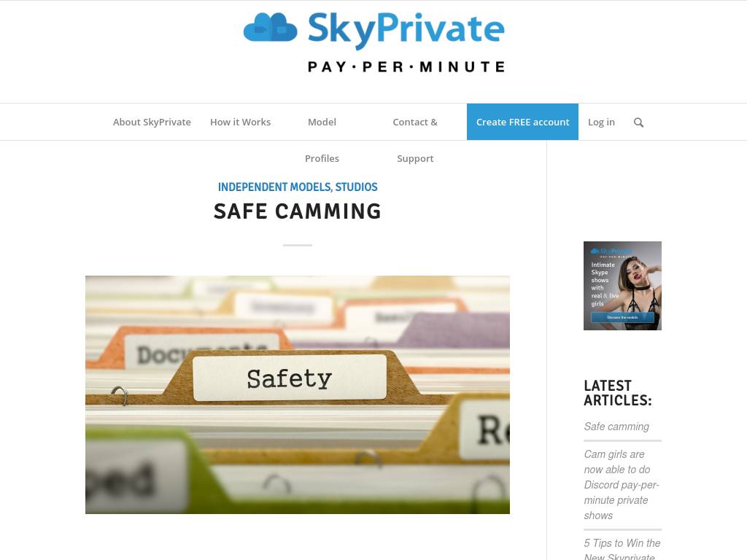Screen dimensions: 747x560
Task: Open the About SkyPrivate menu item
Action: click(x=152, y=122)
